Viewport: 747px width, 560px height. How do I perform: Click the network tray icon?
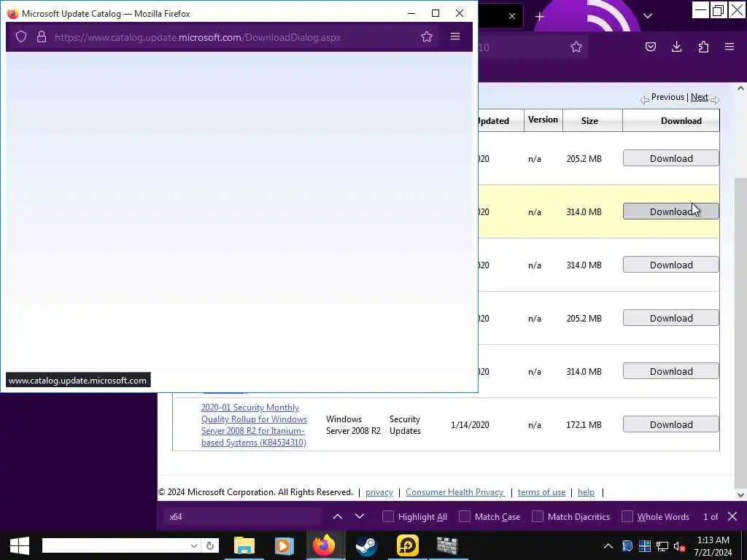[x=662, y=546]
